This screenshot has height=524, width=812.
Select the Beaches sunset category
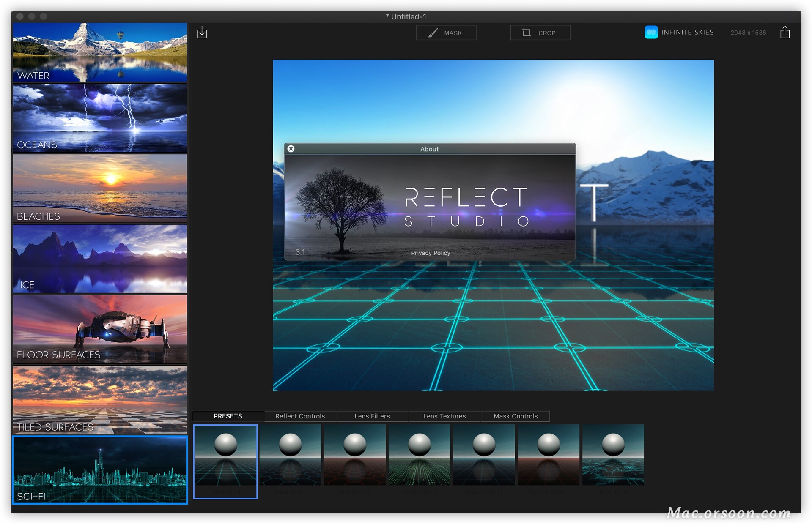(x=99, y=188)
